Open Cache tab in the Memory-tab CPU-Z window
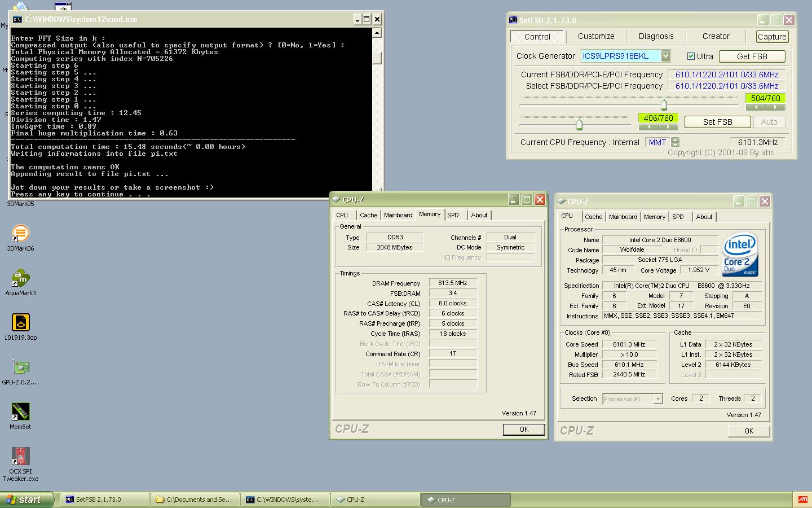 368,215
